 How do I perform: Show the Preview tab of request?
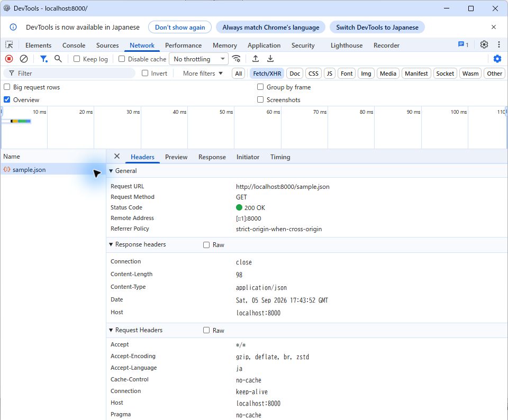click(176, 157)
